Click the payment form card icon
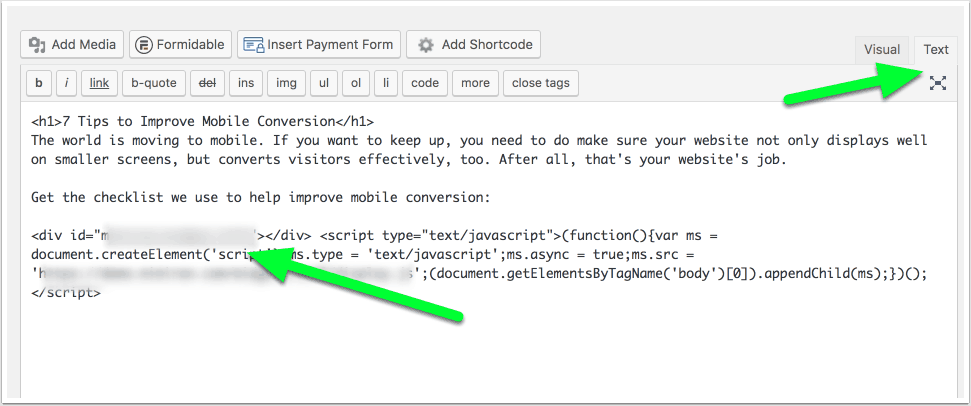 tap(253, 45)
